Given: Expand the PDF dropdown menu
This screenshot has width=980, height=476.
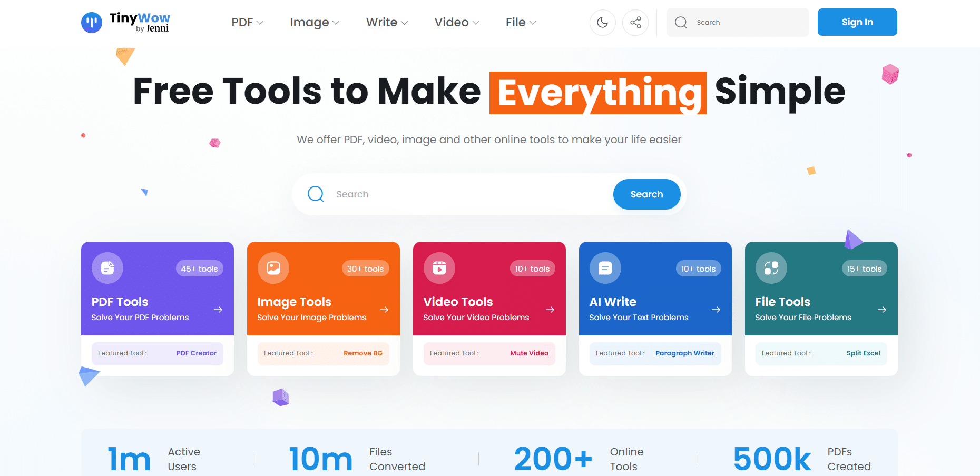Looking at the screenshot, I should click(x=247, y=23).
